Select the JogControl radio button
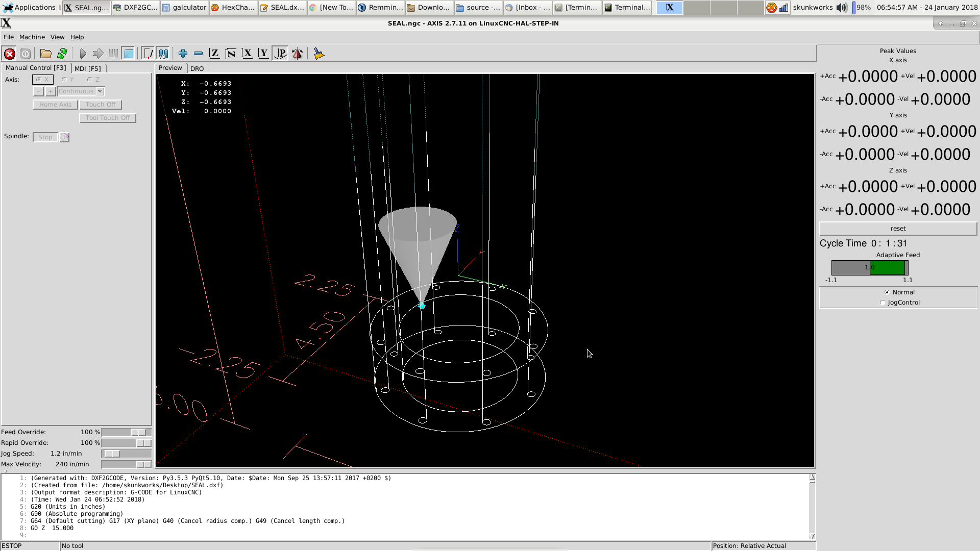 (x=883, y=303)
